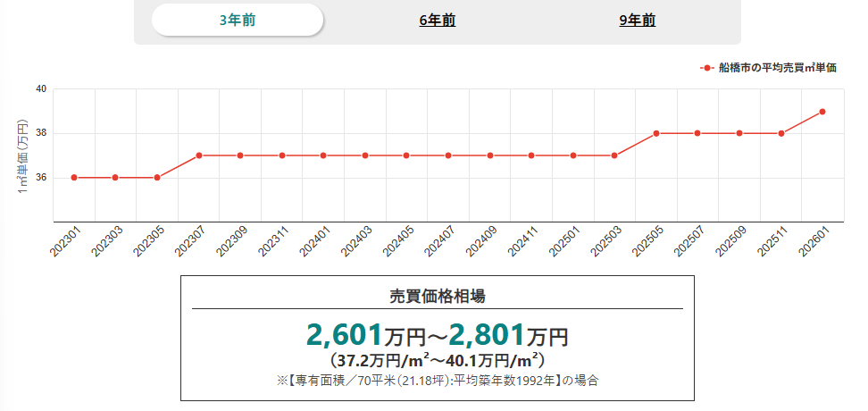Click the final 202601 data point

822,112
